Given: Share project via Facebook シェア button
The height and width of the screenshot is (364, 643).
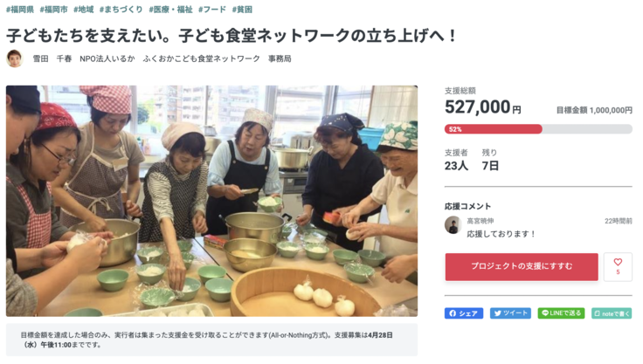Looking at the screenshot, I should coord(464,313).
